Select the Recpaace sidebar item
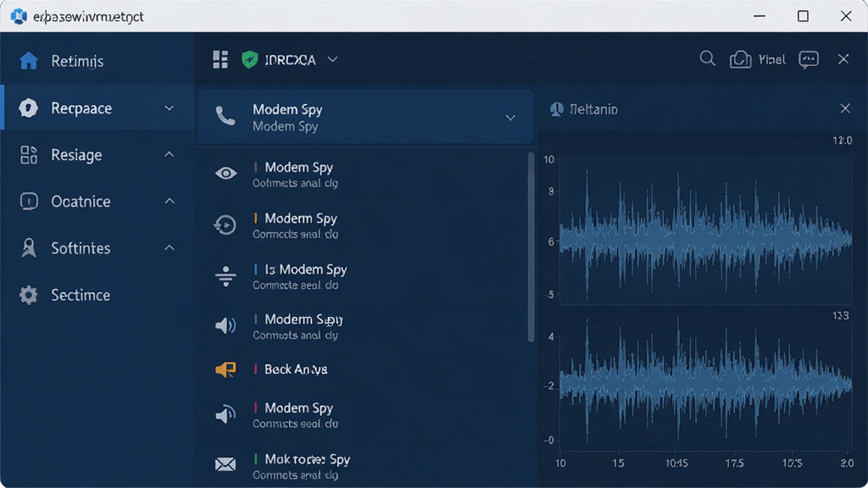Screen dimensions: 868x488 point(97,108)
